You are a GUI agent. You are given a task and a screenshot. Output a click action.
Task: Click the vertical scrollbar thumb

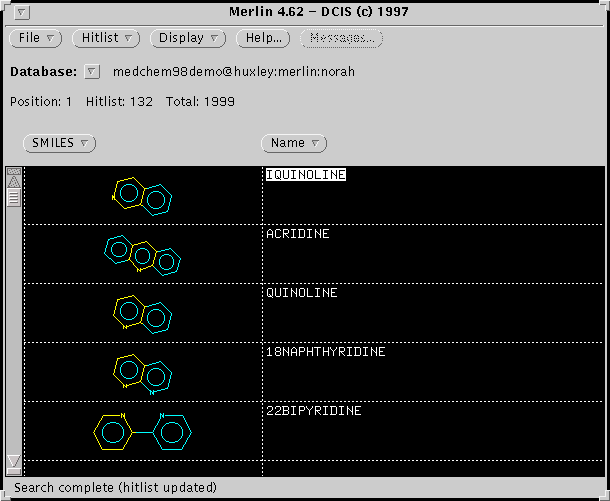[14, 196]
